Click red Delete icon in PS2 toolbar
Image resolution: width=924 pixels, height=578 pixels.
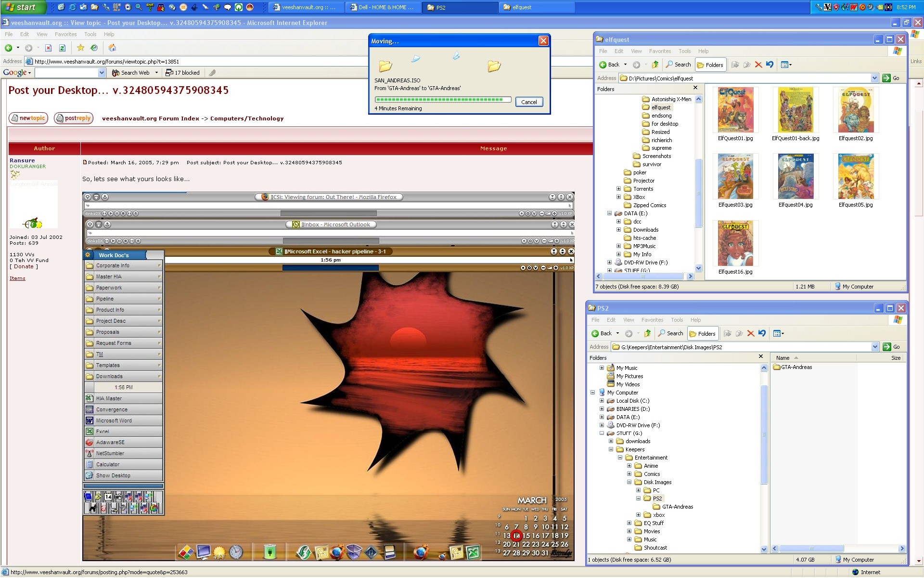[751, 333]
